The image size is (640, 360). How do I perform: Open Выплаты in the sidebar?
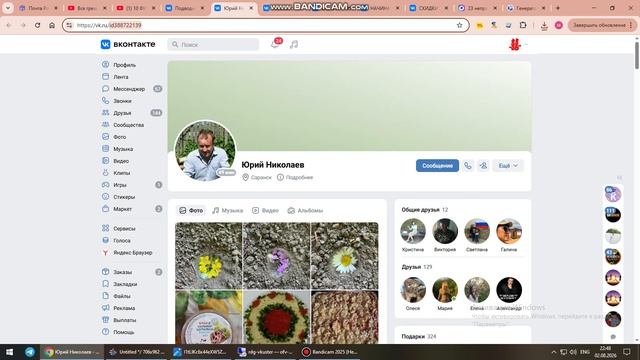(x=124, y=320)
